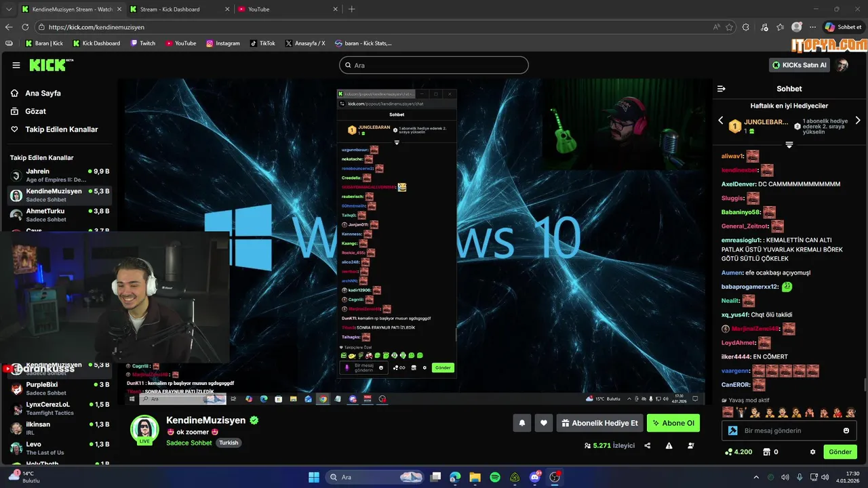The image size is (868, 488).
Task: Show hidden system tray icons
Action: (756, 477)
